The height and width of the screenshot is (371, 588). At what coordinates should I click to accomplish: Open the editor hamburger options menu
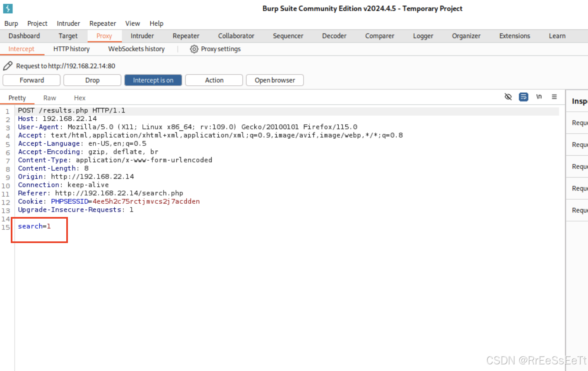point(554,97)
